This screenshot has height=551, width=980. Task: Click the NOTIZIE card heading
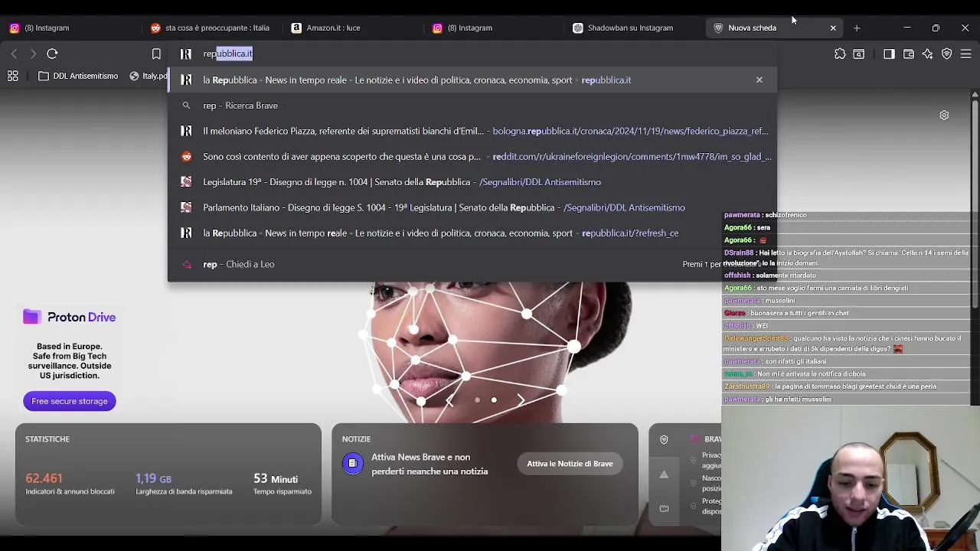[356, 439]
